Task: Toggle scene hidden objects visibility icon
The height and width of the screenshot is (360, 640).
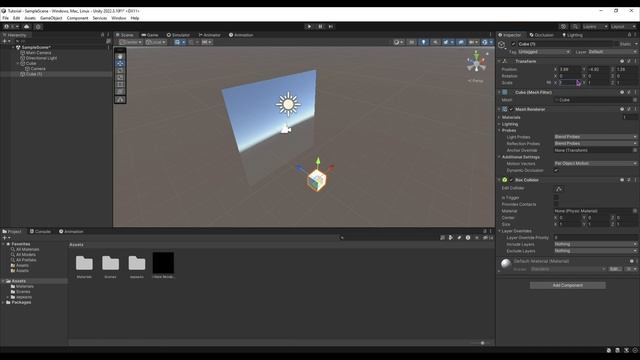Action: (x=461, y=42)
